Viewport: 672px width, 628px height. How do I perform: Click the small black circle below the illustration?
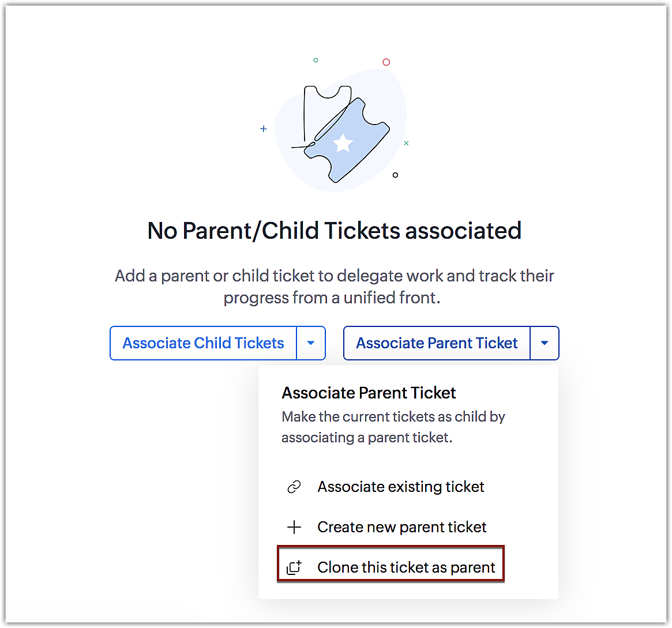(x=395, y=175)
